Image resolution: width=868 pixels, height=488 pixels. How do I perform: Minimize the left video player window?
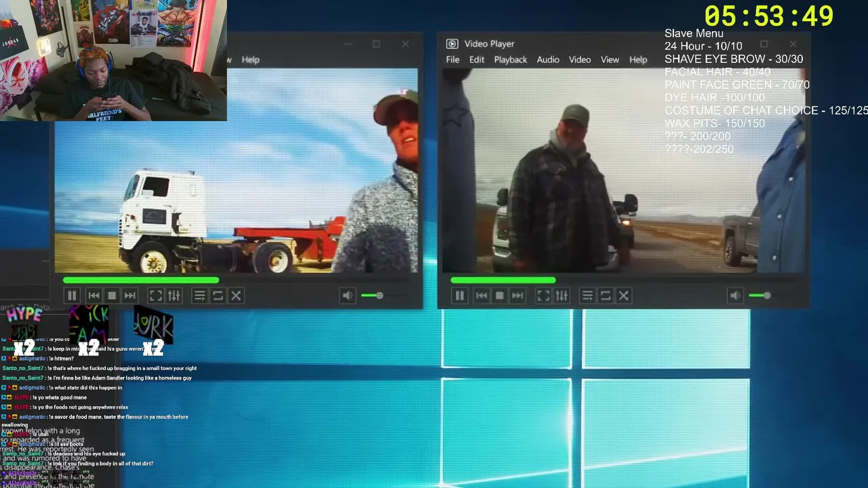tap(347, 44)
